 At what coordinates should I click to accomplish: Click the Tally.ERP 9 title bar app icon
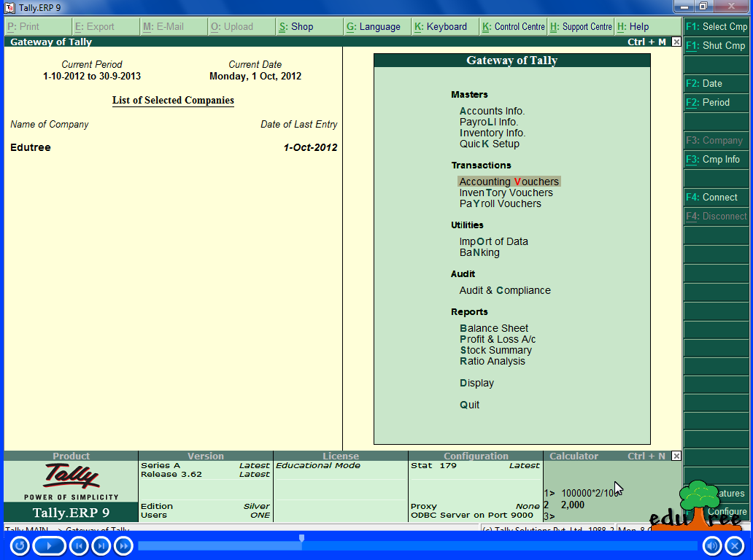point(9,8)
